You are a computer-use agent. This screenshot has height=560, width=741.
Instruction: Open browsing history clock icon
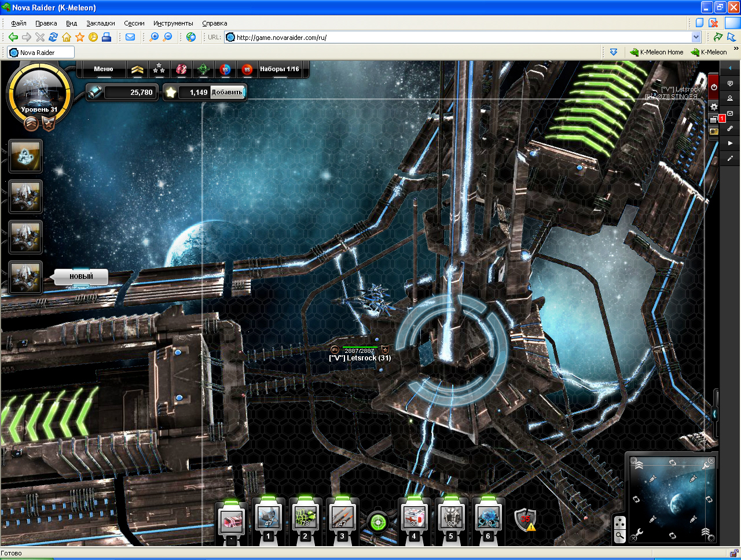coord(93,37)
